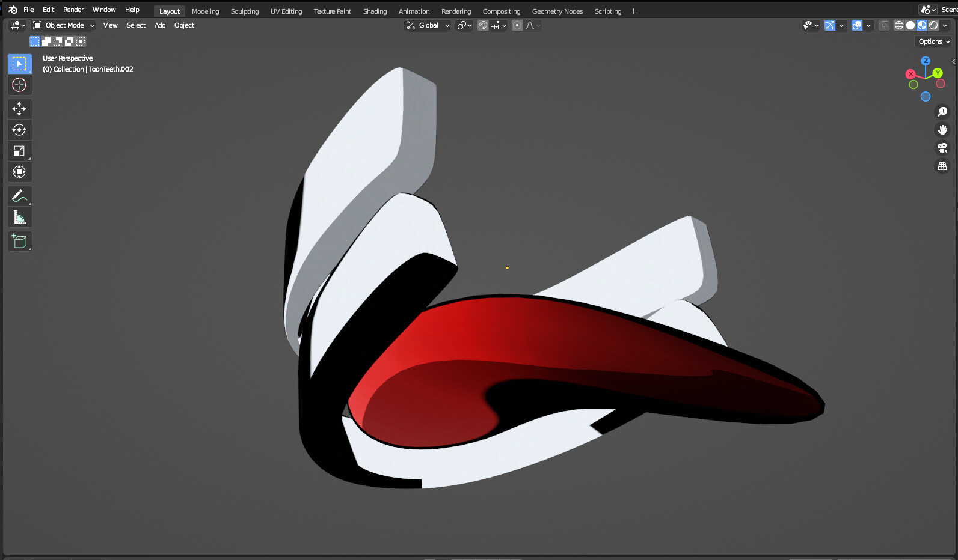Toggle camera view icon
Screen dimensions: 958x560
click(942, 148)
